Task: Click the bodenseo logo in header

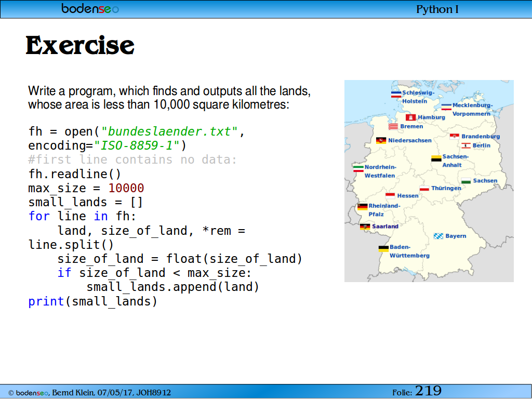Action: (90, 8)
